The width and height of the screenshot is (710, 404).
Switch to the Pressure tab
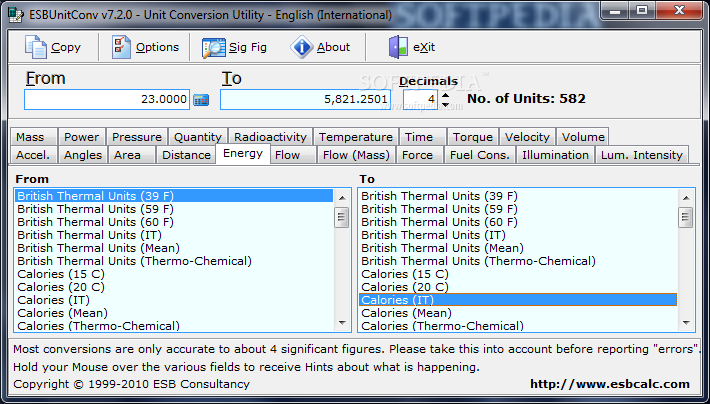137,137
